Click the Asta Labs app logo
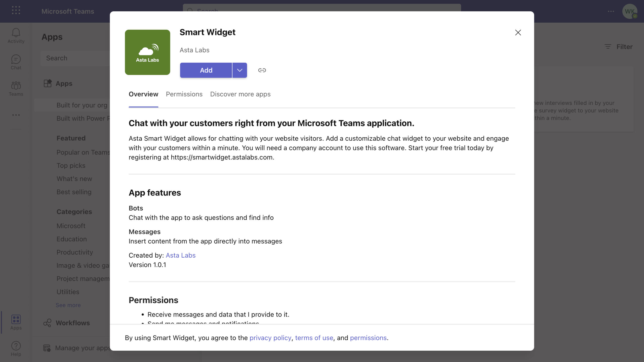This screenshot has width=644, height=362. 147,52
